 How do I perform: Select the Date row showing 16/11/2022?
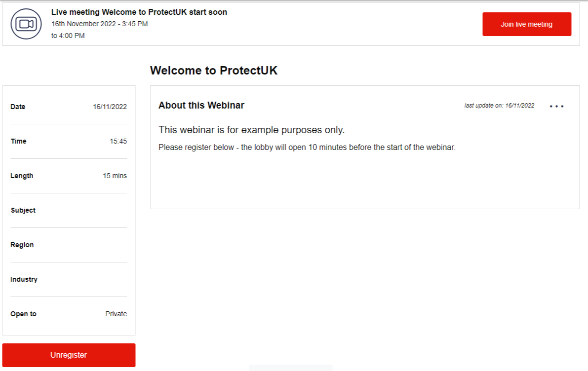69,107
